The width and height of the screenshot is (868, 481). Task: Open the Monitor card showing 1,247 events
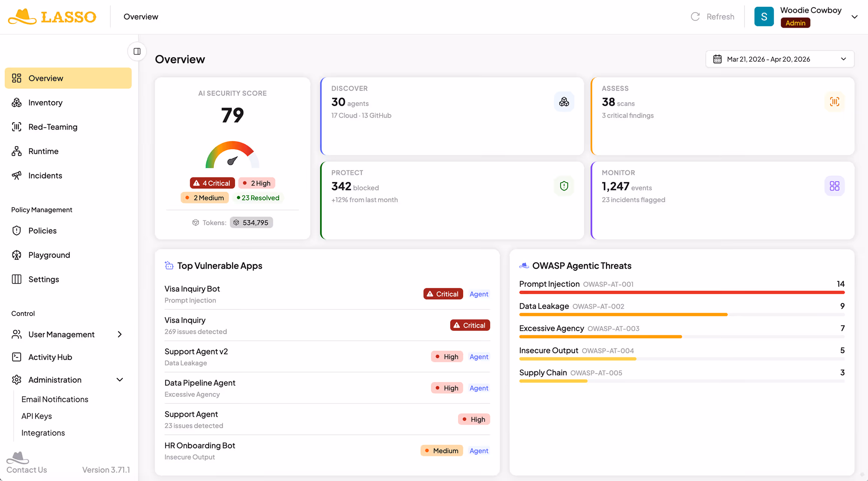tap(722, 200)
